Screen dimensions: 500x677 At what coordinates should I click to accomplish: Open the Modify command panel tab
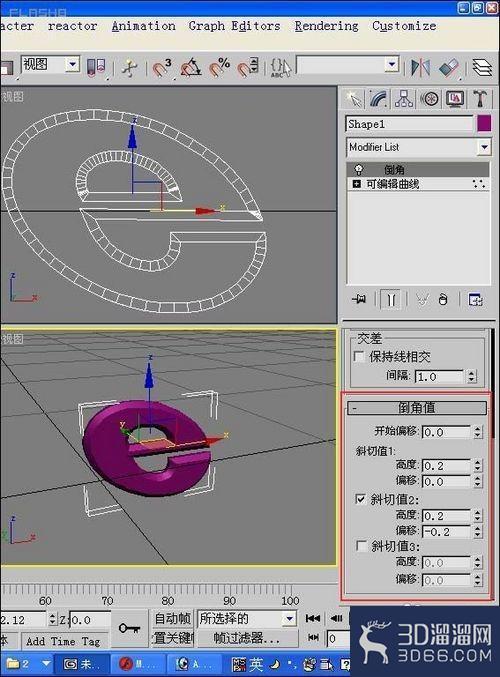tap(379, 99)
